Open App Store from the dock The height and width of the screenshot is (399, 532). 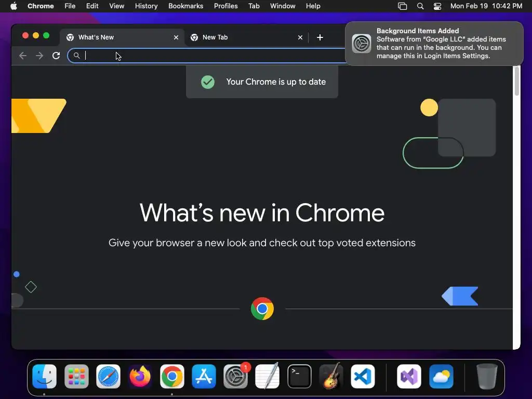(x=204, y=376)
